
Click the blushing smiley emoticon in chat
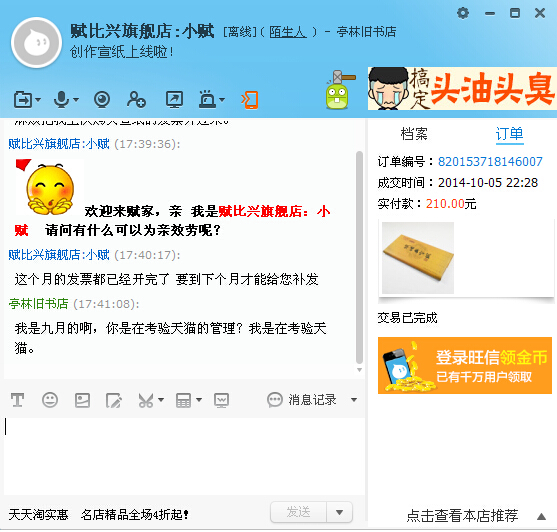[50, 188]
